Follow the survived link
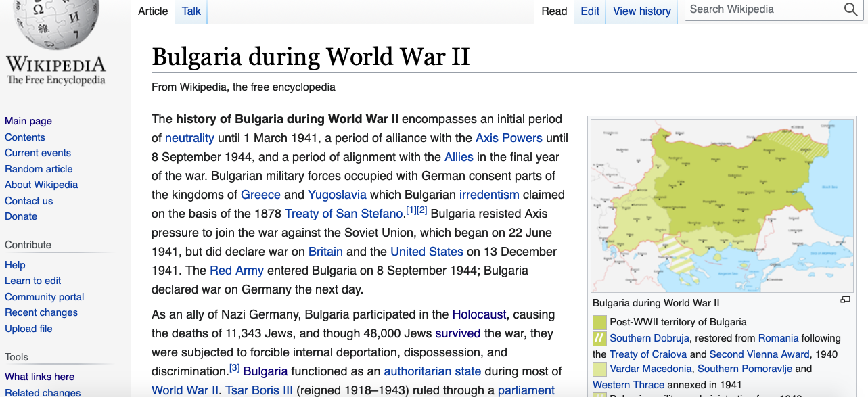The image size is (868, 397). 458,333
